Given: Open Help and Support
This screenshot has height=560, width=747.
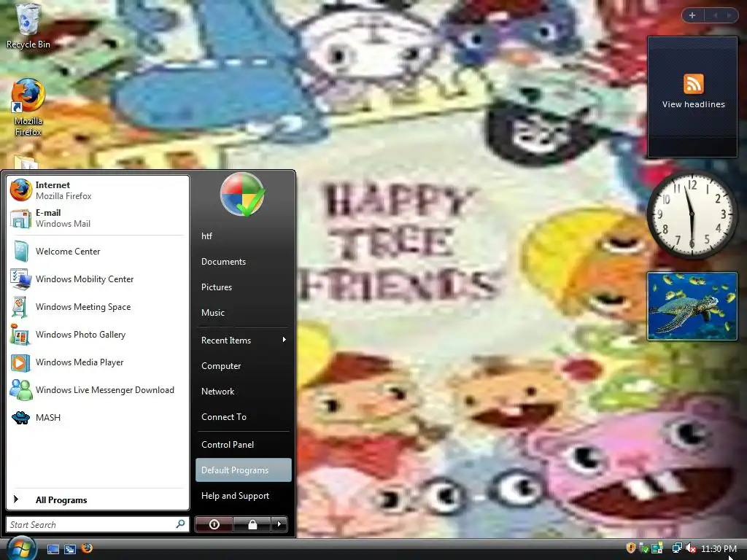Looking at the screenshot, I should coord(244,496).
